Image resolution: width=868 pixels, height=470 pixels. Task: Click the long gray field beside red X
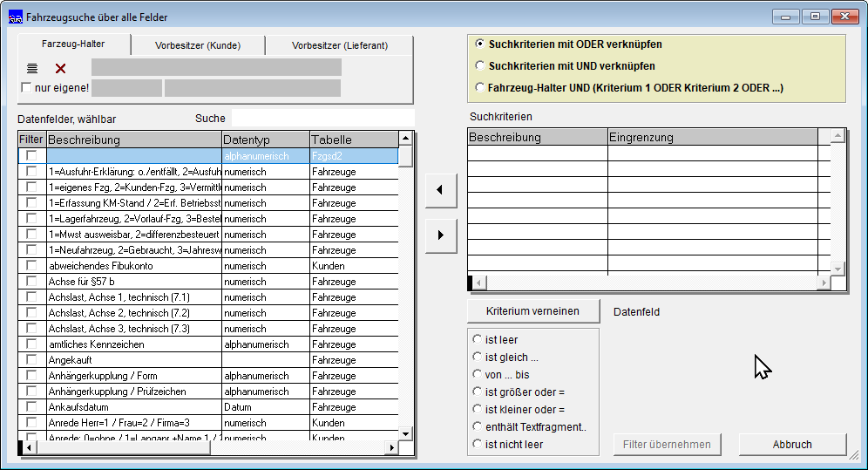[x=216, y=67]
